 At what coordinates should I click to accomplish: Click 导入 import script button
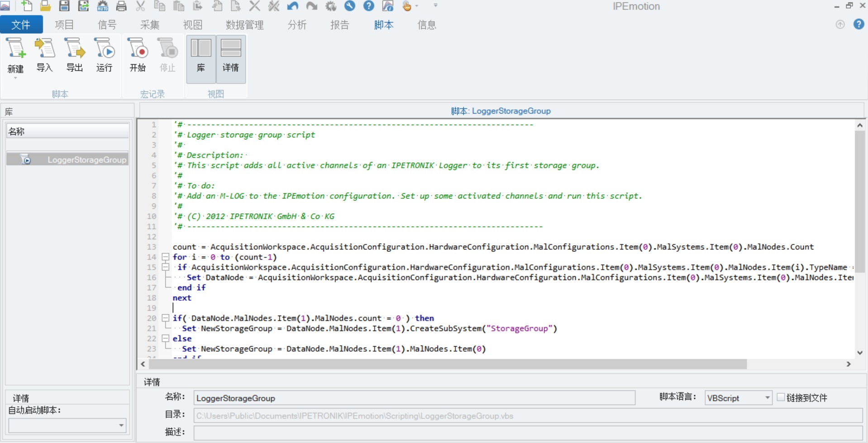(45, 56)
